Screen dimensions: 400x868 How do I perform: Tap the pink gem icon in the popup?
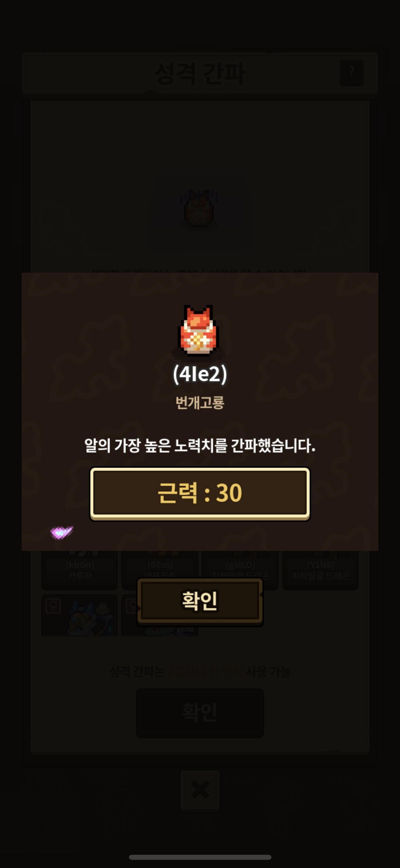61,532
